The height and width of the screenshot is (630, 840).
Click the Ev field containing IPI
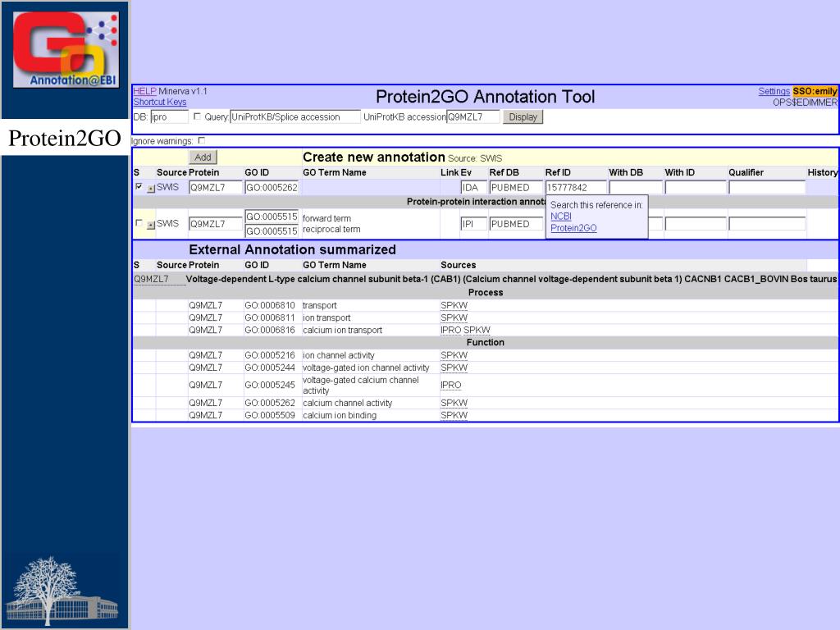(x=473, y=224)
